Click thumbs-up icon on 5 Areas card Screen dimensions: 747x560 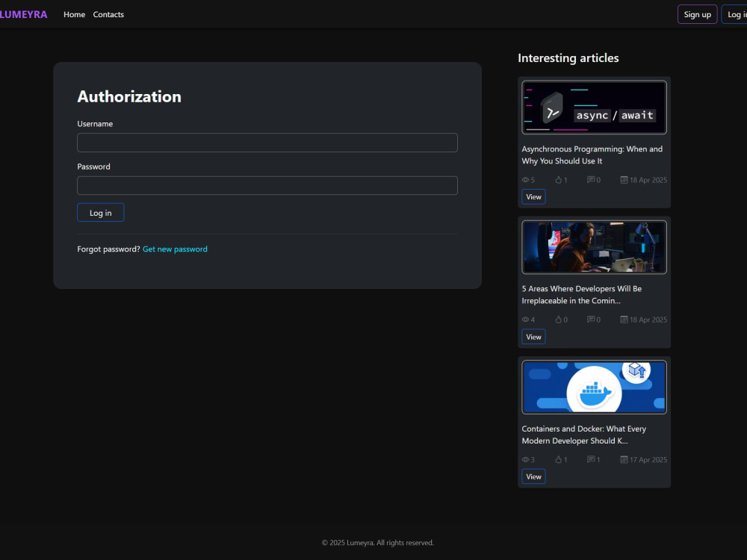pos(558,320)
